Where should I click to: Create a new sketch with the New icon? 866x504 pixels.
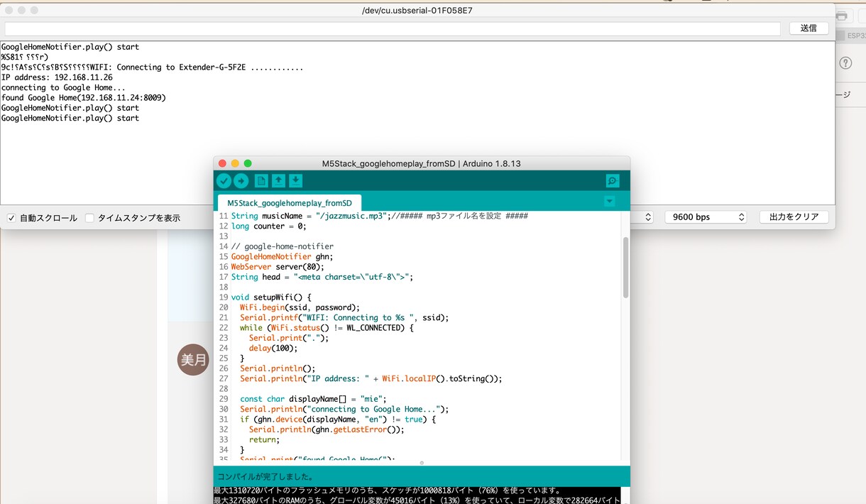click(261, 181)
